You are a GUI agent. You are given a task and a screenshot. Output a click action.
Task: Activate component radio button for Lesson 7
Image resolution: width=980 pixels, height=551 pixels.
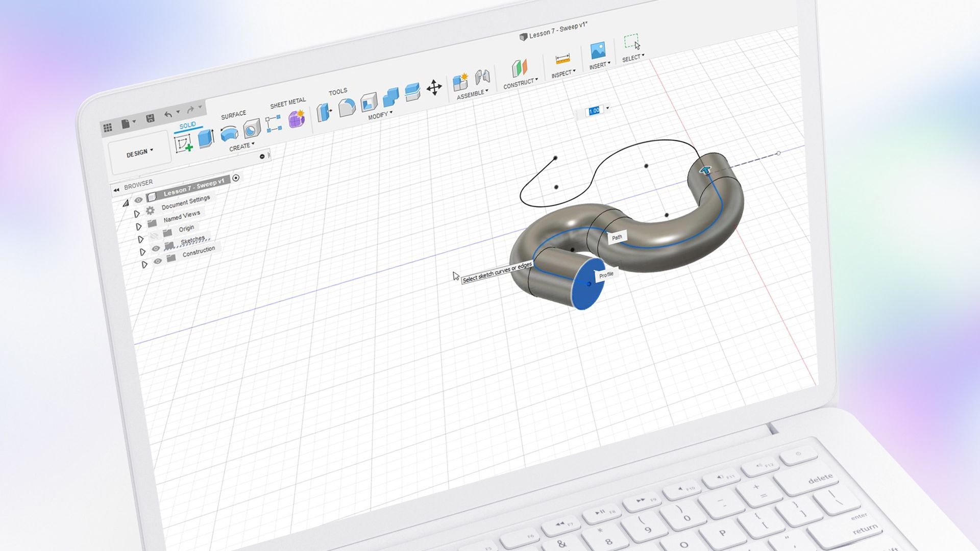click(236, 178)
